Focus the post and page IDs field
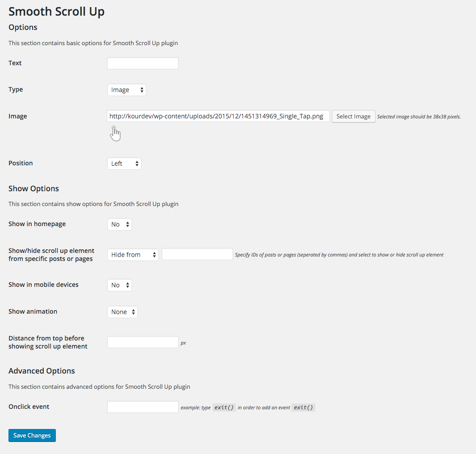This screenshot has width=476, height=454. [197, 254]
